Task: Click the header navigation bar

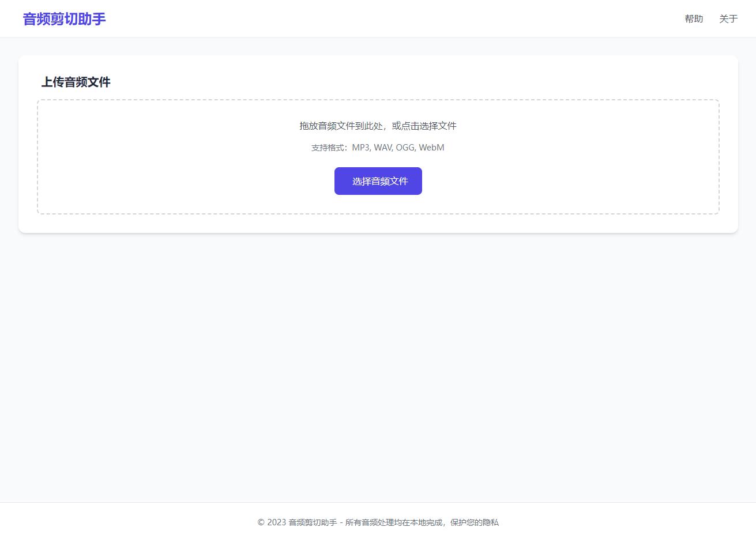Action: pyautogui.click(x=378, y=18)
